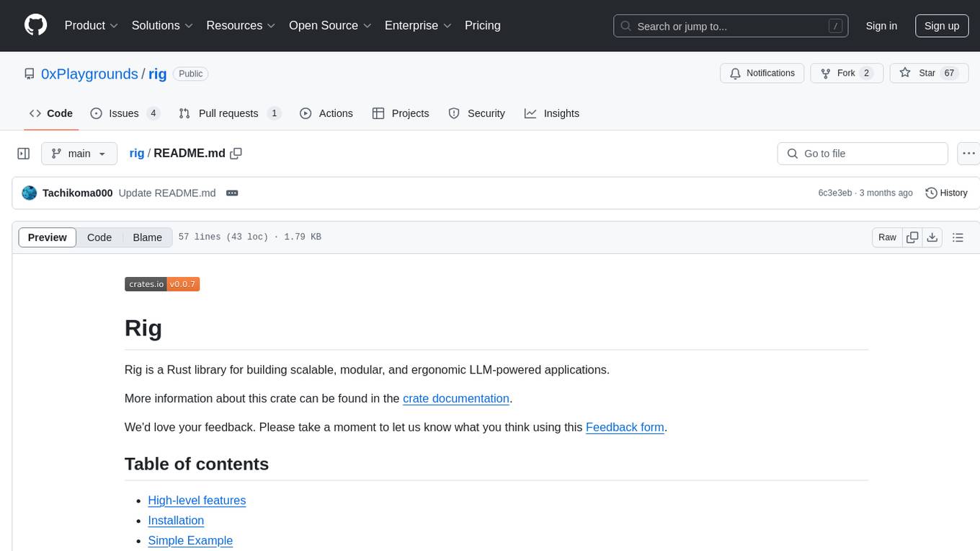
Task: Click the Table of contents heading
Action: click(x=197, y=464)
